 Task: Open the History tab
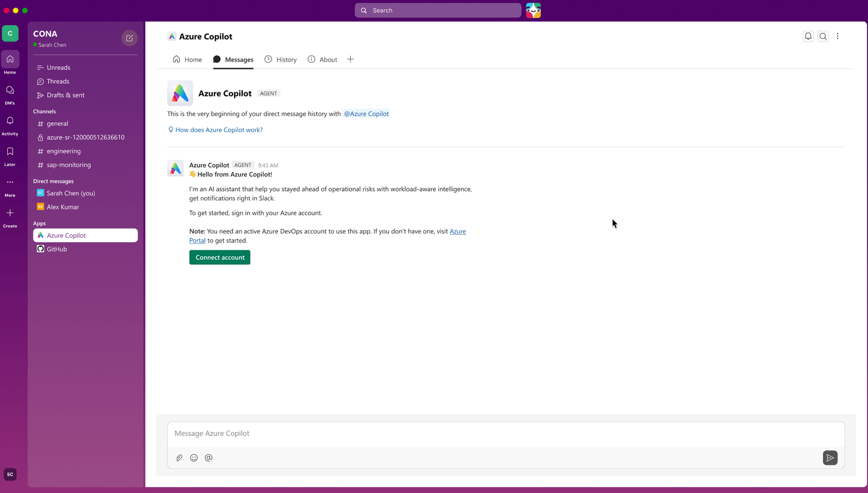pyautogui.click(x=281, y=59)
